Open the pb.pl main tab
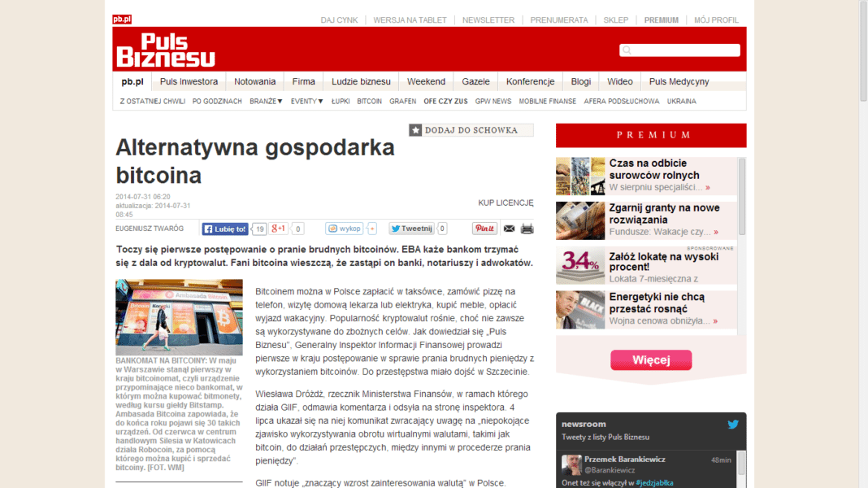Screen dimensions: 868x488 click(x=132, y=81)
